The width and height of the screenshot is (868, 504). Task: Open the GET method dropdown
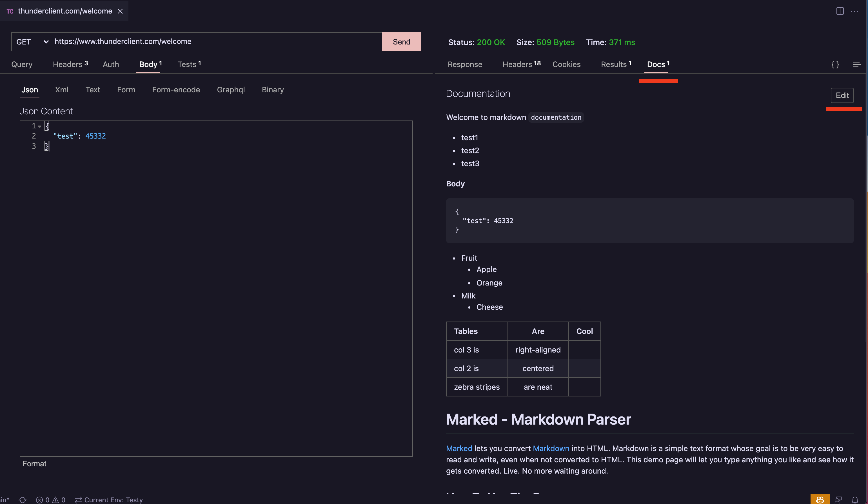click(x=31, y=41)
